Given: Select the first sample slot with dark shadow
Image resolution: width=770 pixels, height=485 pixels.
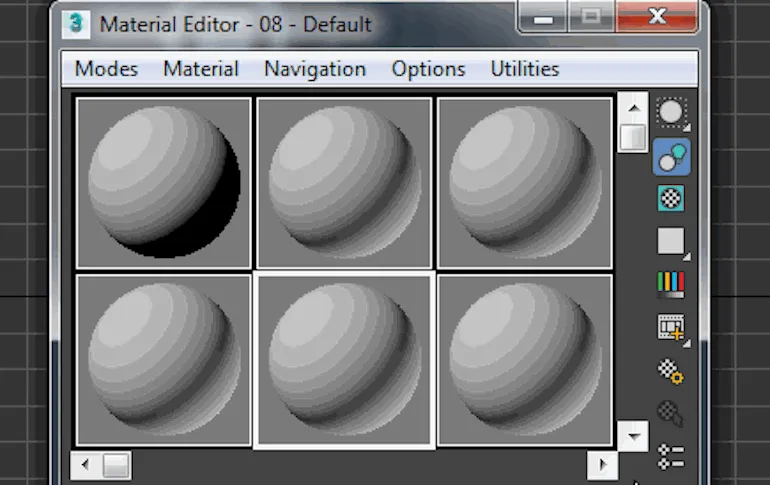Looking at the screenshot, I should 164,183.
